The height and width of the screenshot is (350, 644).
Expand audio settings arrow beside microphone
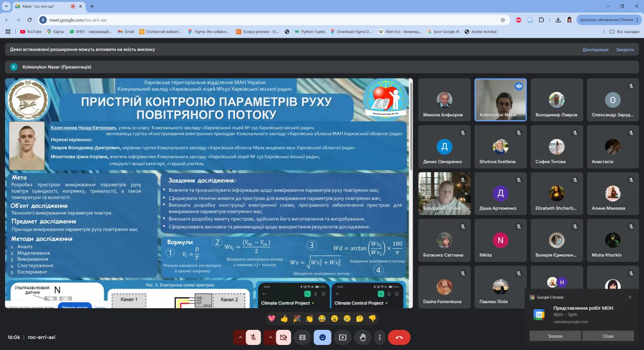(240, 337)
